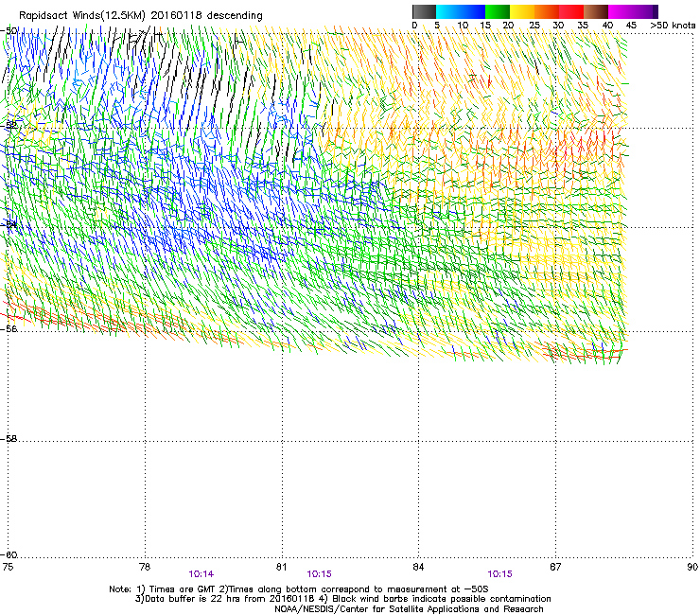The height and width of the screenshot is (615, 700).
Task: Click the '84' longitude axis label
Action: pos(418,567)
